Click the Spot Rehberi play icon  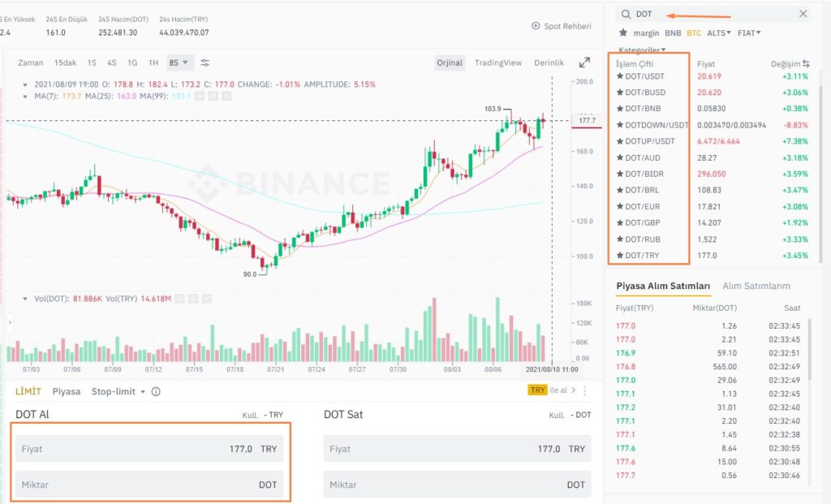(536, 26)
